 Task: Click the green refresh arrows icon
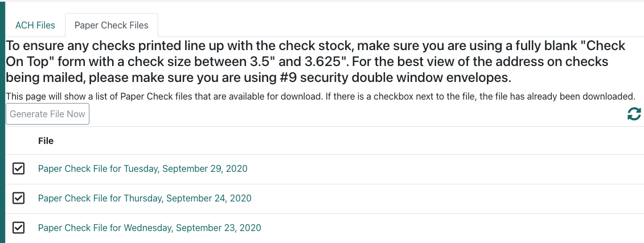[x=634, y=114]
